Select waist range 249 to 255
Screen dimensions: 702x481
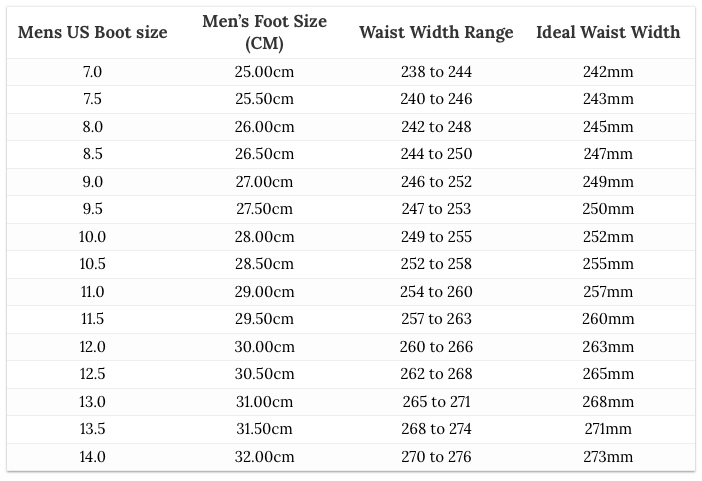pos(436,237)
